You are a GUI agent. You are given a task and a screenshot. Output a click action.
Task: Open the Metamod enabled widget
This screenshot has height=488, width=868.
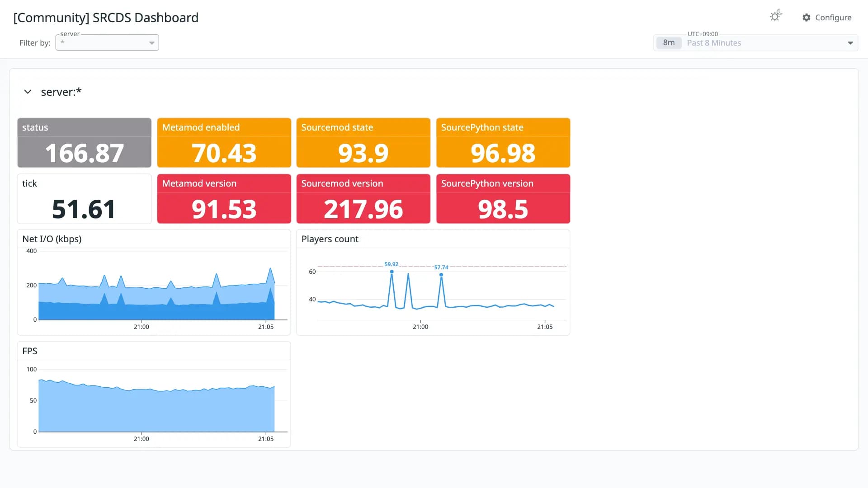tap(224, 143)
